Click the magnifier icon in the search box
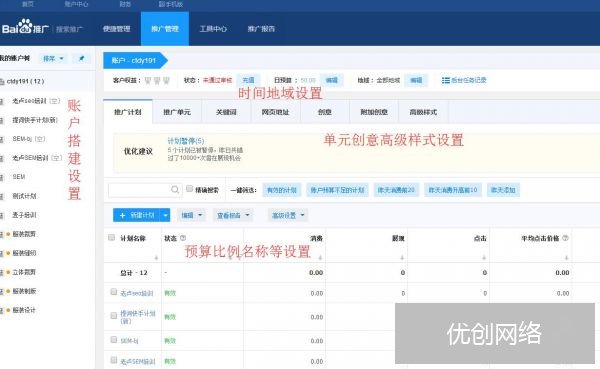The width and height of the screenshot is (600, 369). 175,190
